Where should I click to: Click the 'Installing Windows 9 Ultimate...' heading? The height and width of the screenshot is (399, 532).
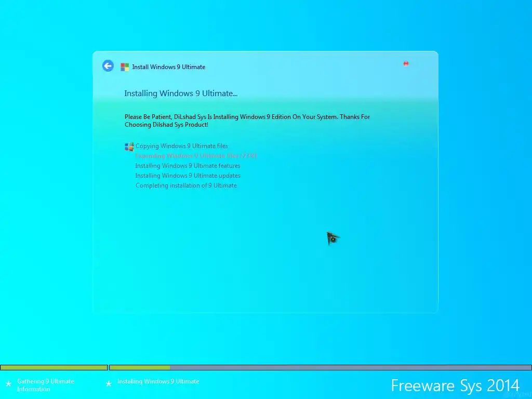(x=181, y=94)
